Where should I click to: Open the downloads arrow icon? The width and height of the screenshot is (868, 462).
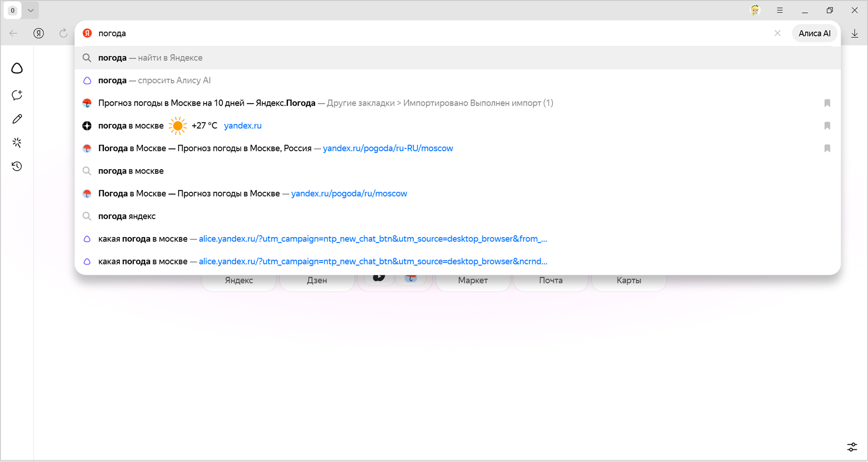coord(854,33)
